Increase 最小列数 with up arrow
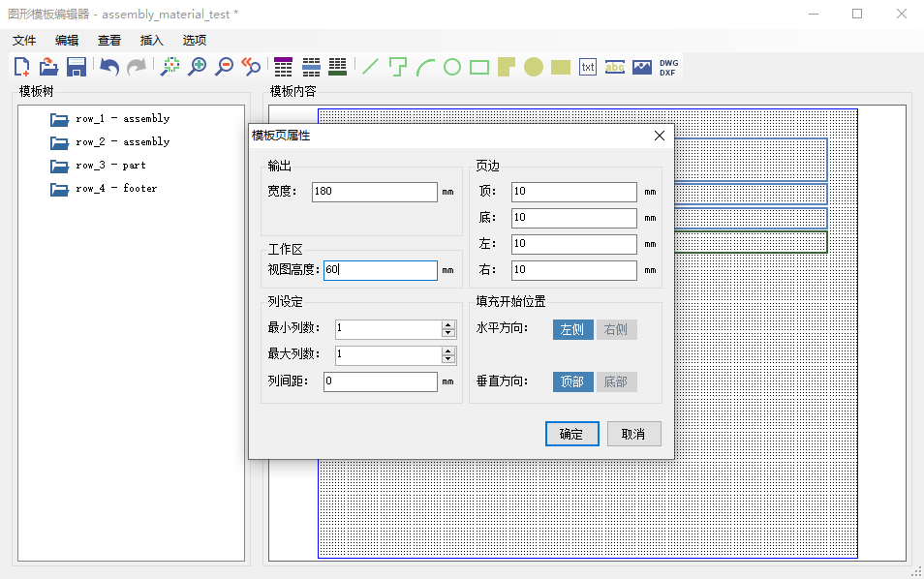This screenshot has height=579, width=924. click(x=448, y=324)
